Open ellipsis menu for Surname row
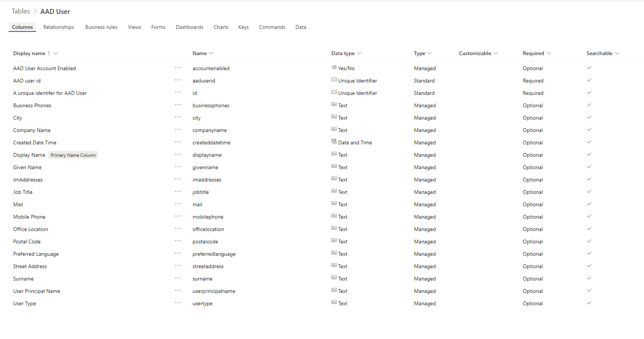 178,278
